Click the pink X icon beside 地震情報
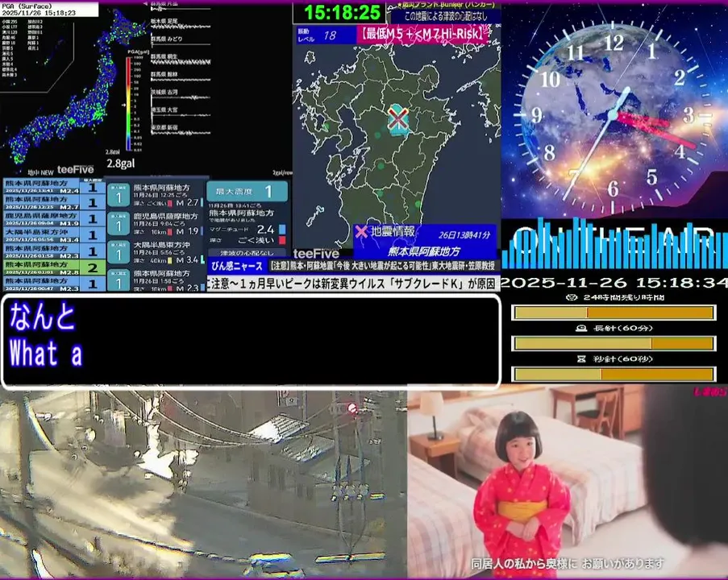Screen dimensions: 728x580 pyautogui.click(x=361, y=232)
